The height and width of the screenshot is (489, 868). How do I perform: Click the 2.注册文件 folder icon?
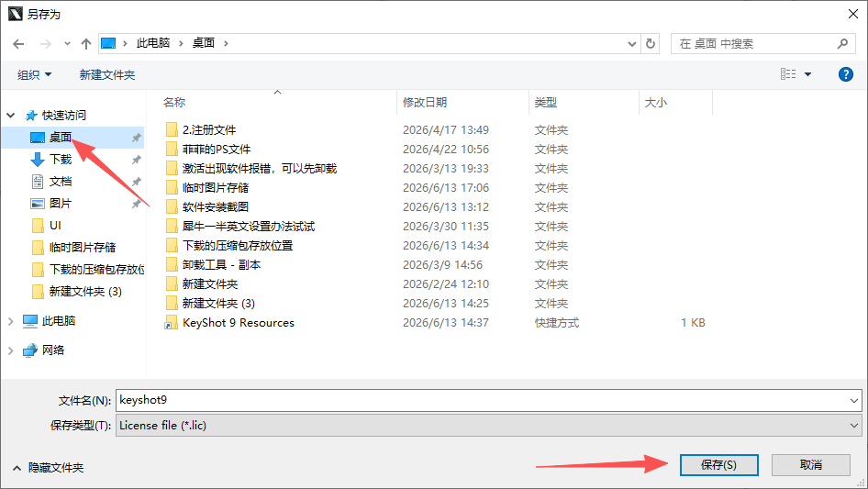click(x=172, y=130)
